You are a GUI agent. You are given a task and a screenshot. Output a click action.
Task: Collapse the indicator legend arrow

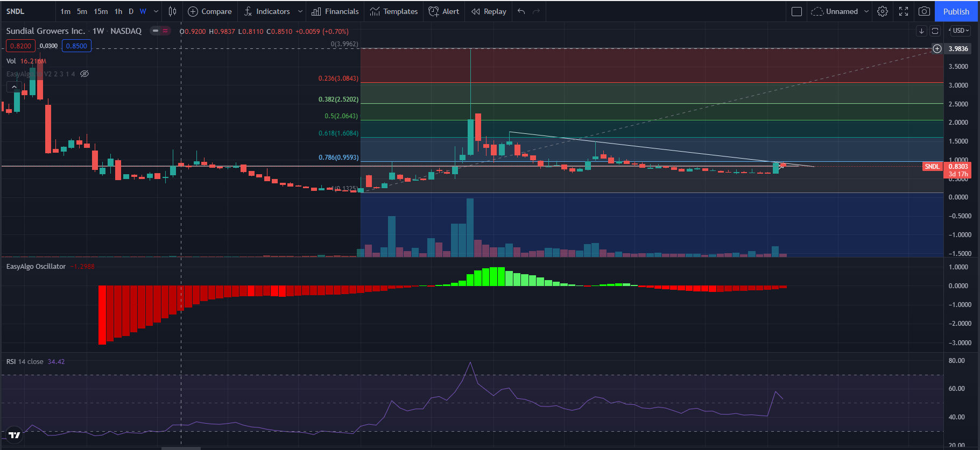[14, 87]
